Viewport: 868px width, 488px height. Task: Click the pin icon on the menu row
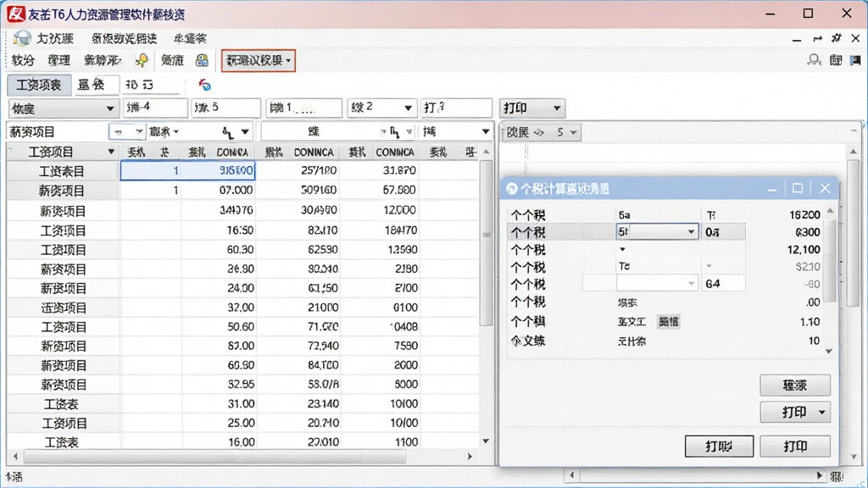pos(837,38)
